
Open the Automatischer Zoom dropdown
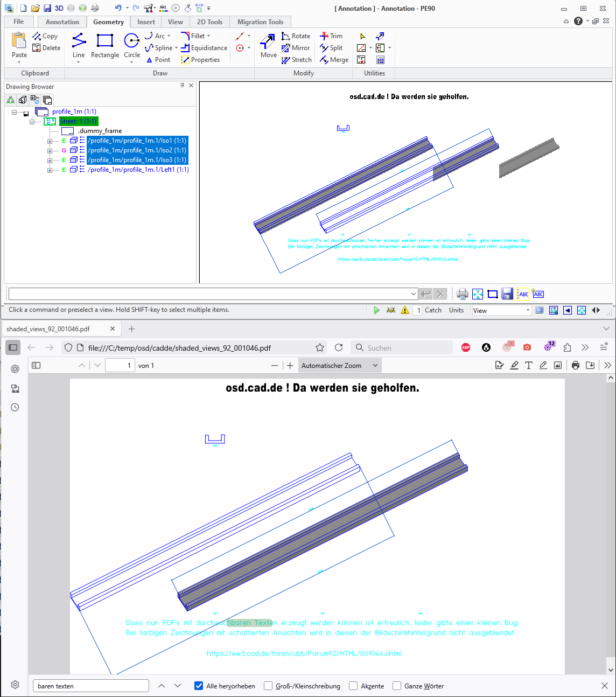click(340, 365)
